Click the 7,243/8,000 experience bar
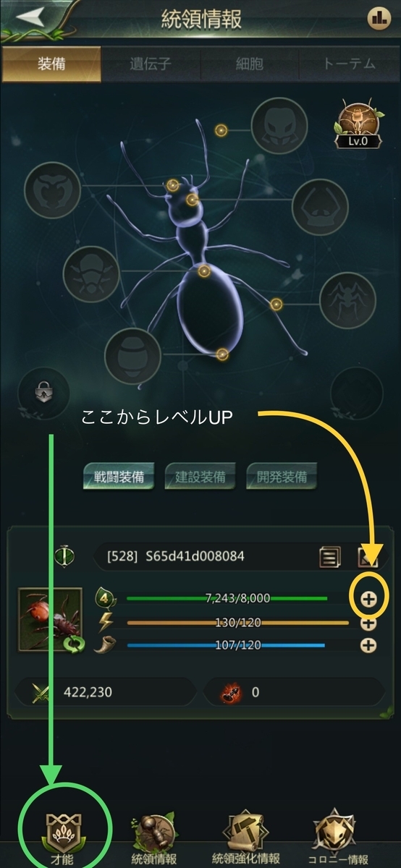This screenshot has width=401, height=868. [x=227, y=598]
